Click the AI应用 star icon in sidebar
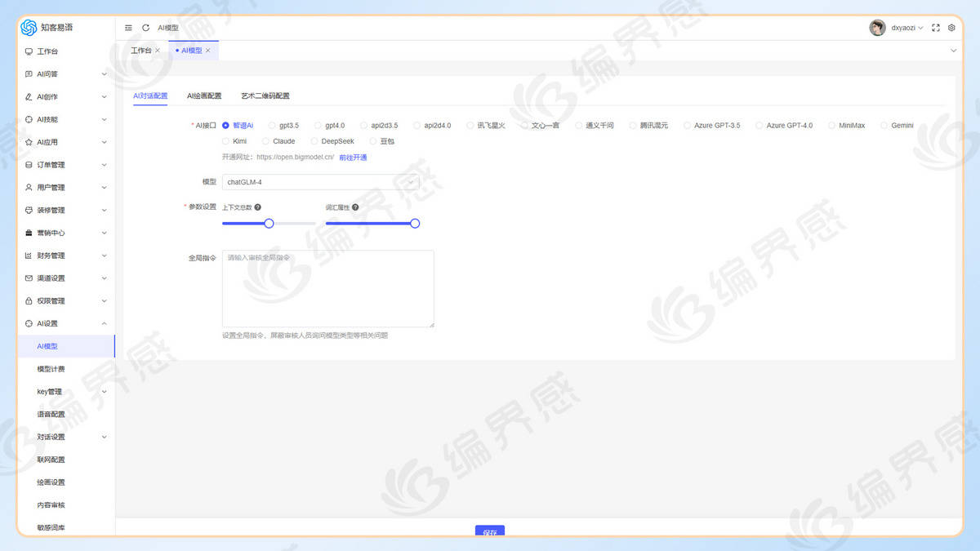This screenshot has width=980, height=551. 29,142
